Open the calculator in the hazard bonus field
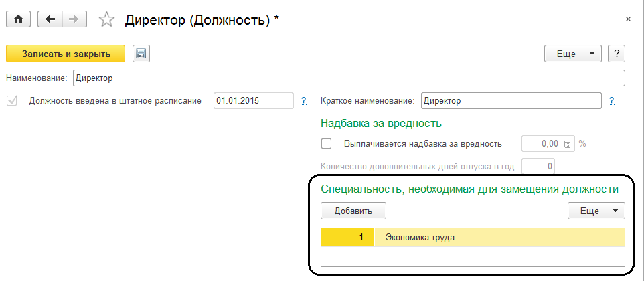This screenshot has height=281, width=644. 567,143
